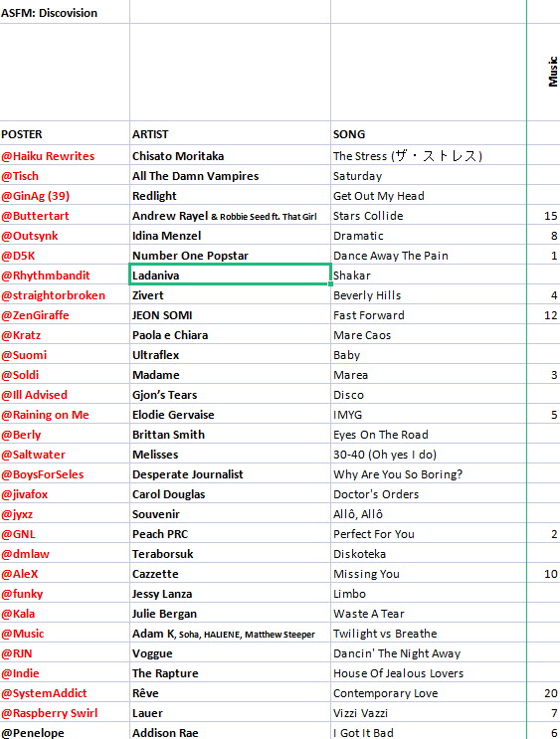Click the Melisses artist cell
Viewport: 560px width, 739px height.
[x=230, y=455]
